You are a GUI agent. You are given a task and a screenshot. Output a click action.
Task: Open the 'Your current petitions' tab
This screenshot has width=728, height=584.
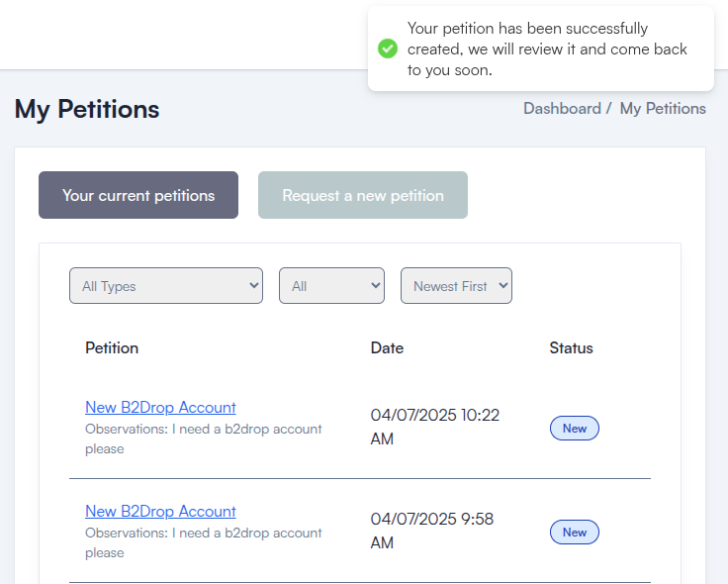pos(138,195)
